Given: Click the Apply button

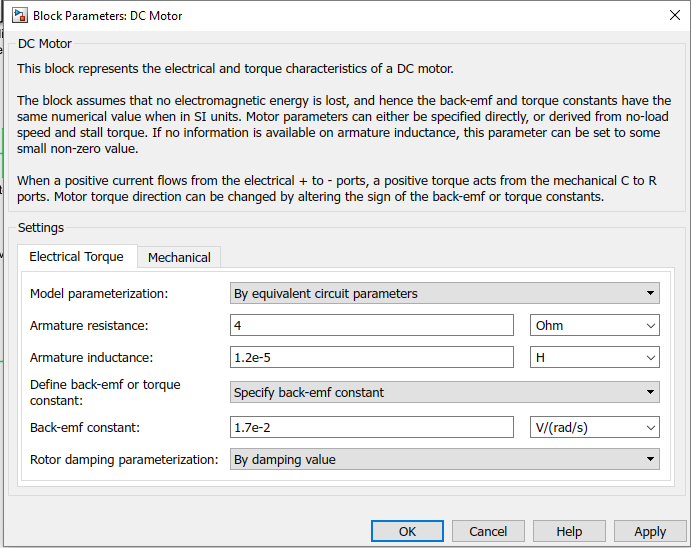Looking at the screenshot, I should click(650, 531).
